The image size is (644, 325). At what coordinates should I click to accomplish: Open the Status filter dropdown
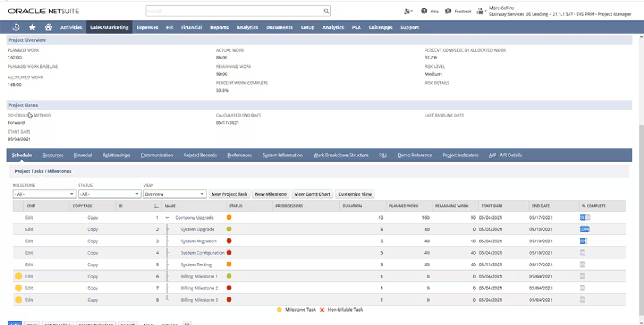click(x=109, y=194)
